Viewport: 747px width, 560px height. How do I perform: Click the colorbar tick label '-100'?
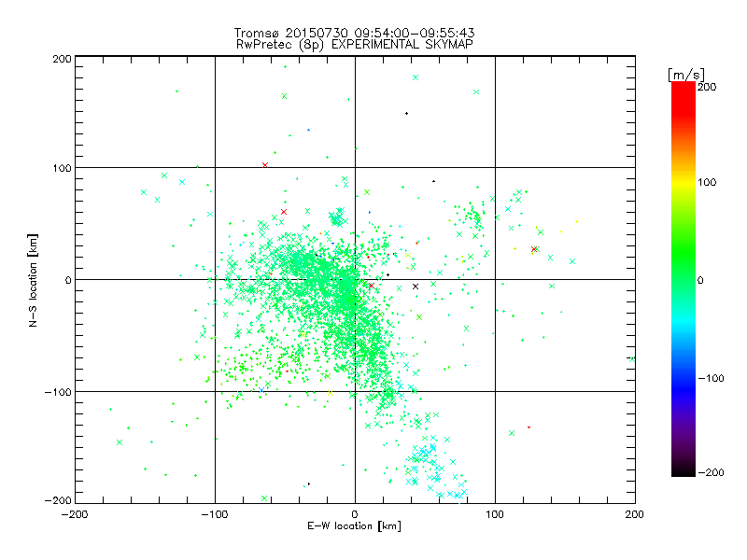[x=711, y=378]
